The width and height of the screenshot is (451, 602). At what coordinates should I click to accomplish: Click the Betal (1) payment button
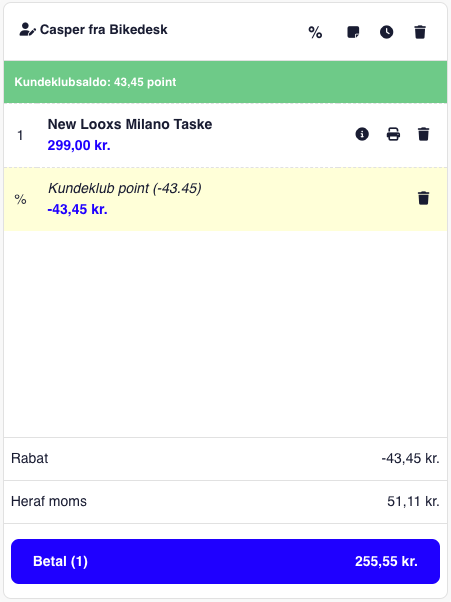(x=225, y=561)
